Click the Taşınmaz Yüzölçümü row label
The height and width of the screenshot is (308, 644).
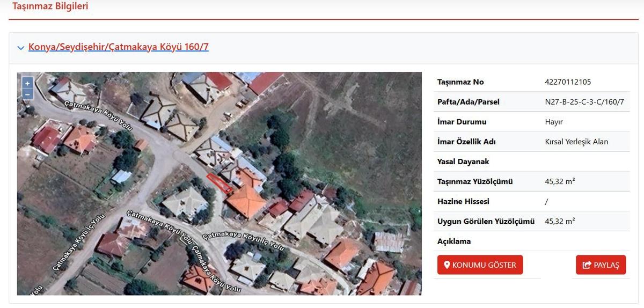475,182
